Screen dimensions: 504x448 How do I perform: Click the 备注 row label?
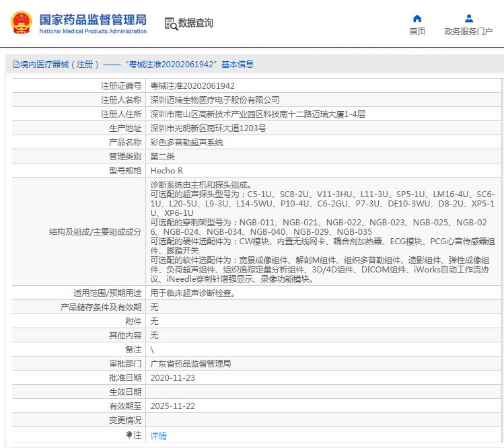(133, 350)
